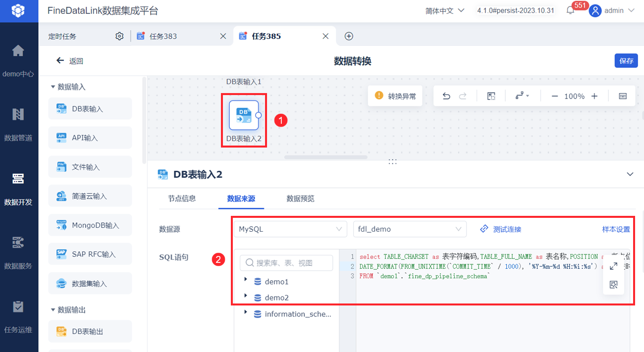
Task: Open the 数据来源 tab
Action: pyautogui.click(x=241, y=199)
